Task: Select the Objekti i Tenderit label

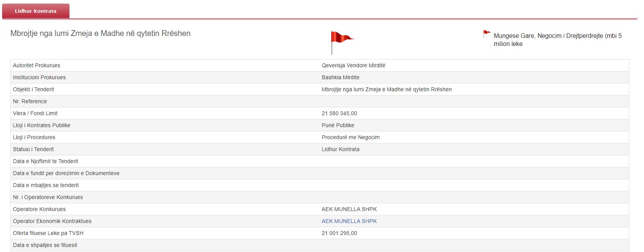Action: tap(33, 89)
